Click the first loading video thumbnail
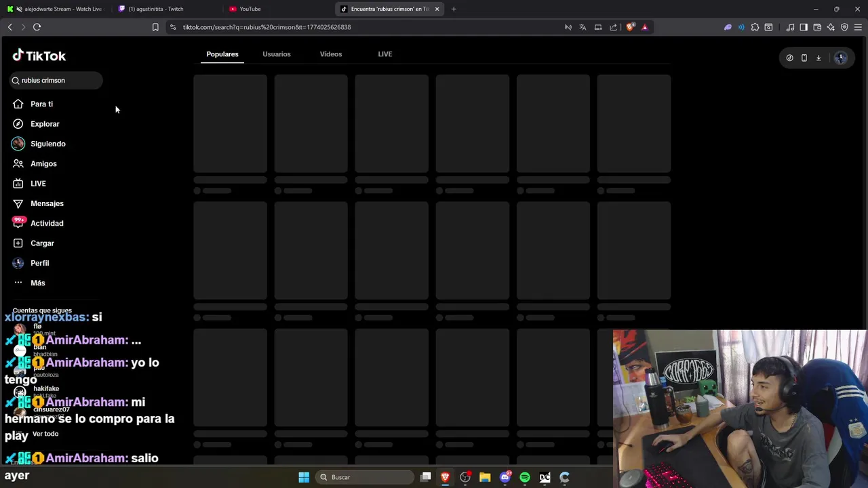 click(x=230, y=123)
